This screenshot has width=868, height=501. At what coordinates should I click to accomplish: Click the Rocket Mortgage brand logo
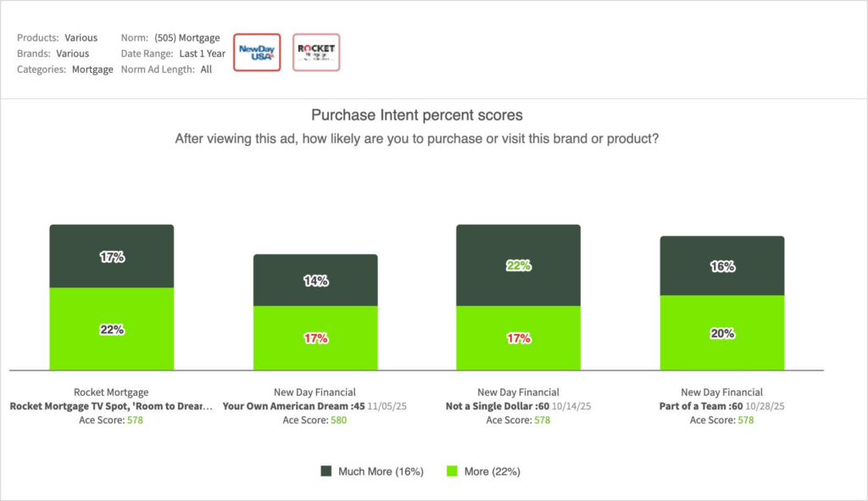tap(316, 52)
